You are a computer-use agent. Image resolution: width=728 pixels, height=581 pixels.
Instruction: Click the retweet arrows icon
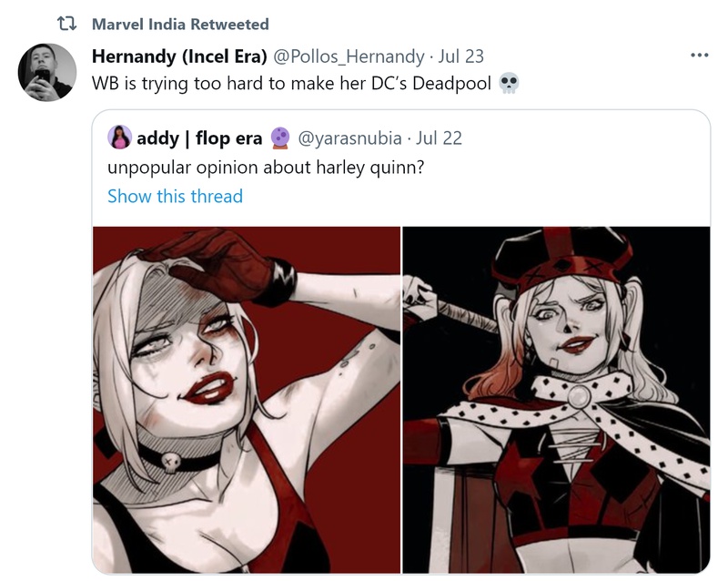tap(66, 24)
